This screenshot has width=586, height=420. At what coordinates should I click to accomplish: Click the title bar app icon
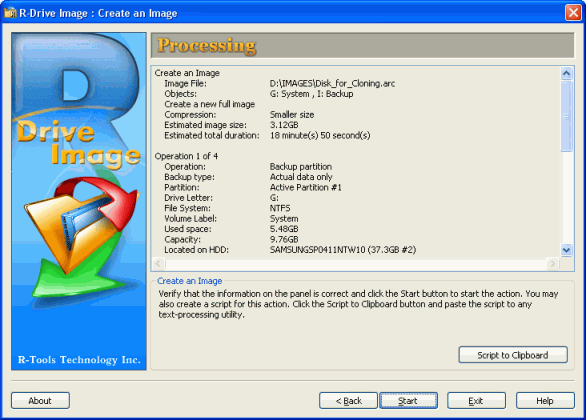click(10, 13)
